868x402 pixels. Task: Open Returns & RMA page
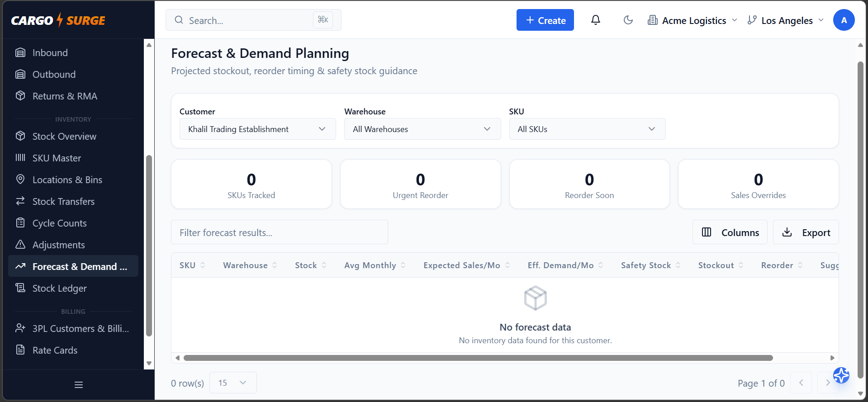click(73, 96)
